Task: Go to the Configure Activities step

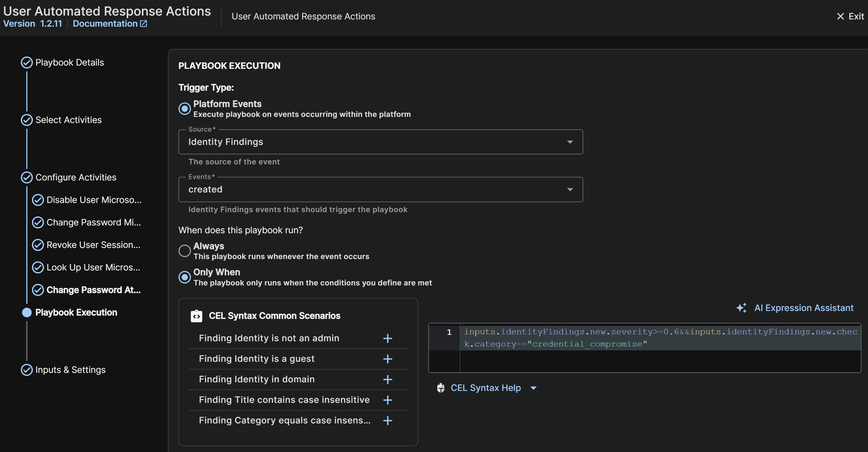Action: (x=76, y=178)
